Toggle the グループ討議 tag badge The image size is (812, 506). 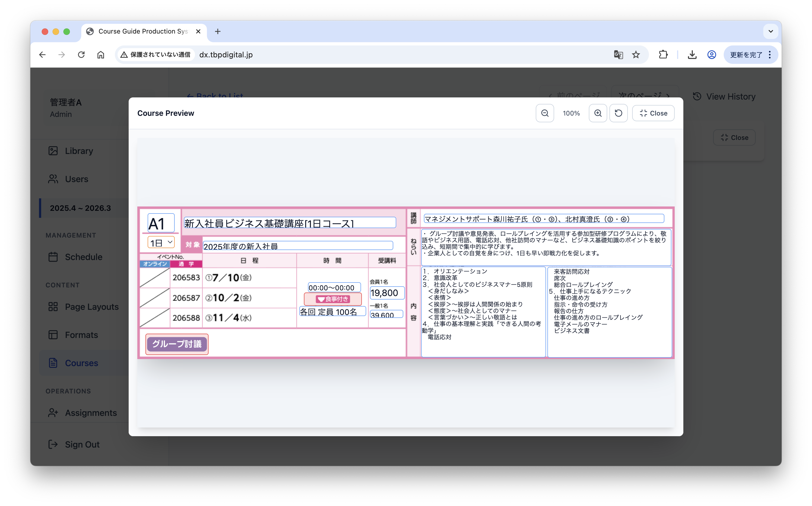[177, 344]
